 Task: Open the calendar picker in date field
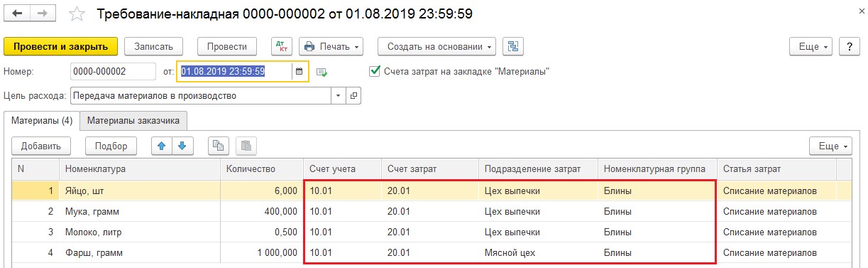(x=299, y=72)
